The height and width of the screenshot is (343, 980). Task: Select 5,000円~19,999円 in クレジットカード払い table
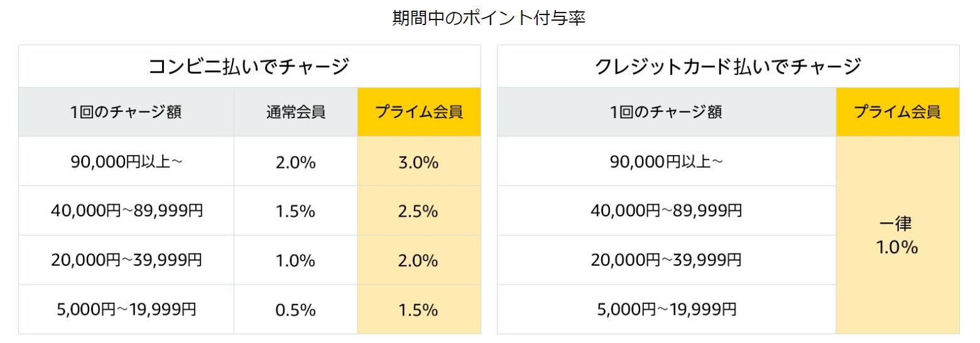tap(666, 309)
